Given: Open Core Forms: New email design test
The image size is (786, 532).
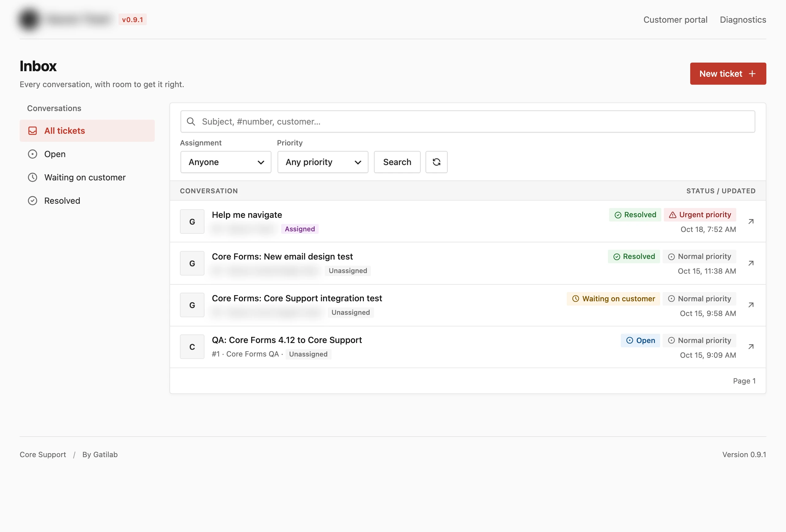Looking at the screenshot, I should (282, 256).
